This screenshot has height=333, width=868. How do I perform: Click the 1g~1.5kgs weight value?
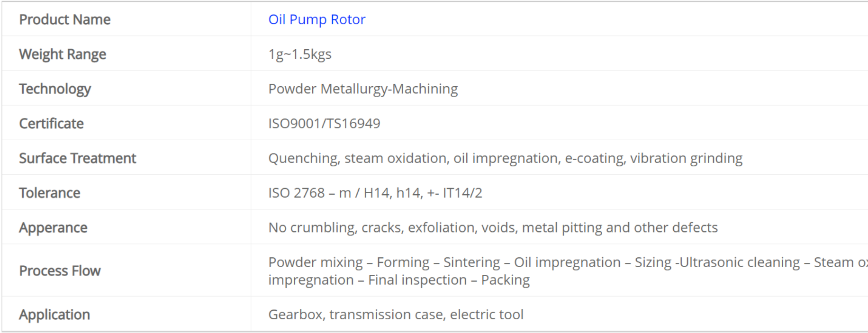coord(299,54)
